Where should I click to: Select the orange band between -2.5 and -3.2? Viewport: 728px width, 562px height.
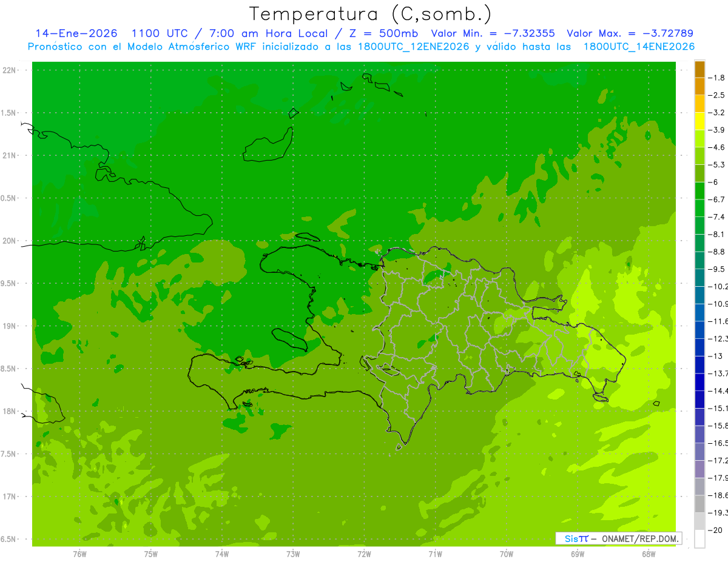[x=699, y=104]
